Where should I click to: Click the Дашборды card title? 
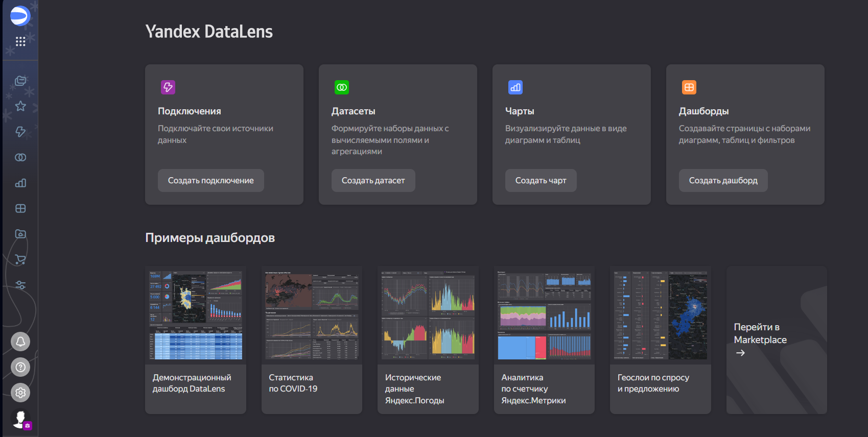704,111
